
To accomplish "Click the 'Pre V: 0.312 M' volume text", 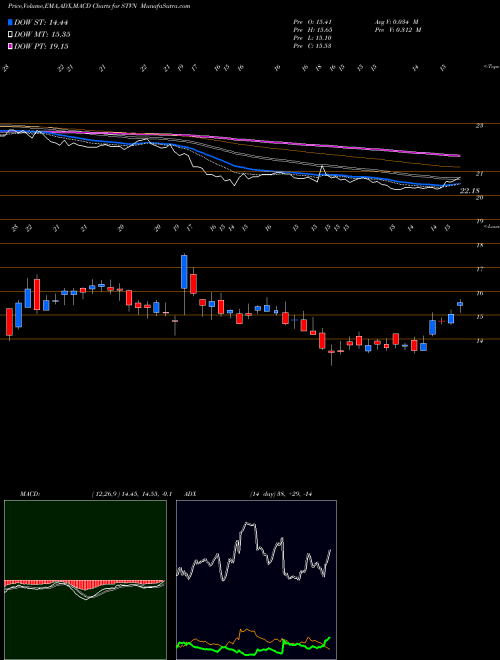I will click(x=397, y=30).
